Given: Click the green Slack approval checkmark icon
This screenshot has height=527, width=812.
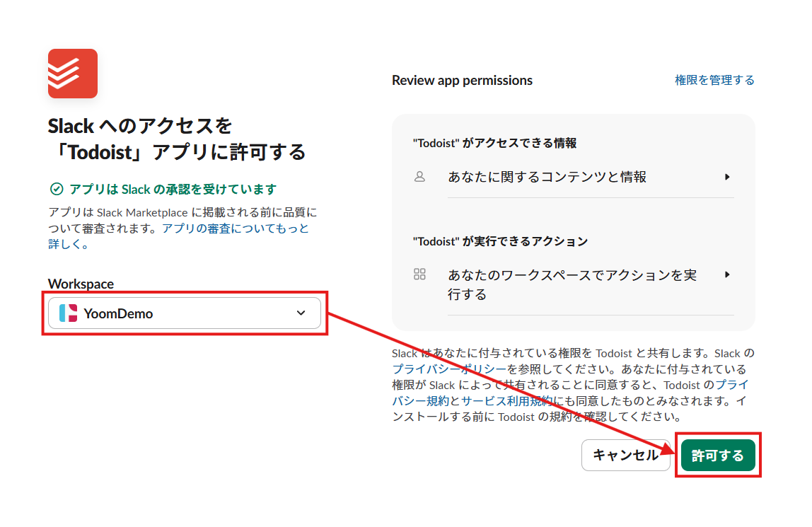Looking at the screenshot, I should click(x=57, y=189).
